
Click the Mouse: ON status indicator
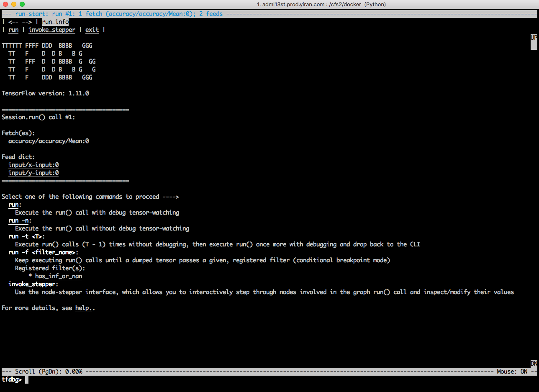tap(512, 372)
